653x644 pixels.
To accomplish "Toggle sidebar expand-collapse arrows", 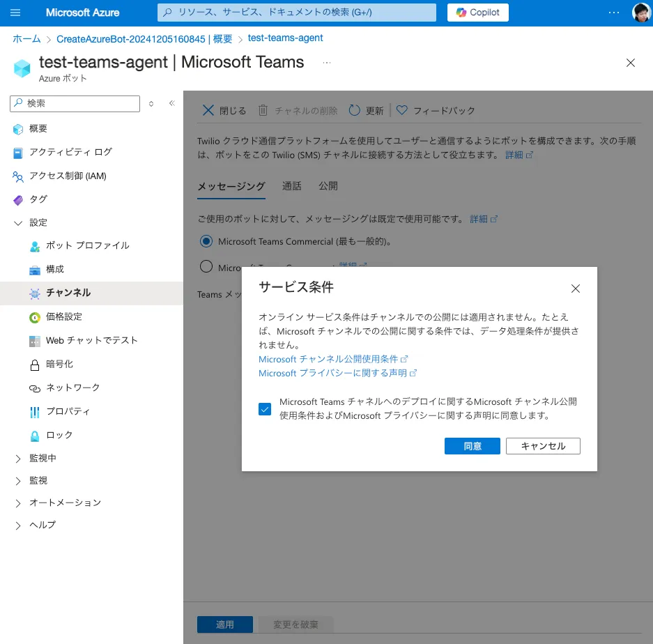I will coord(151,104).
